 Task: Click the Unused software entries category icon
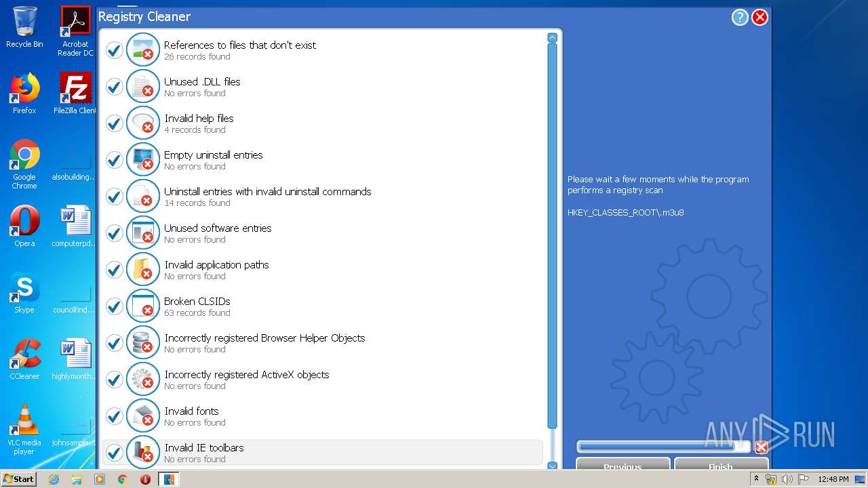[x=143, y=233]
